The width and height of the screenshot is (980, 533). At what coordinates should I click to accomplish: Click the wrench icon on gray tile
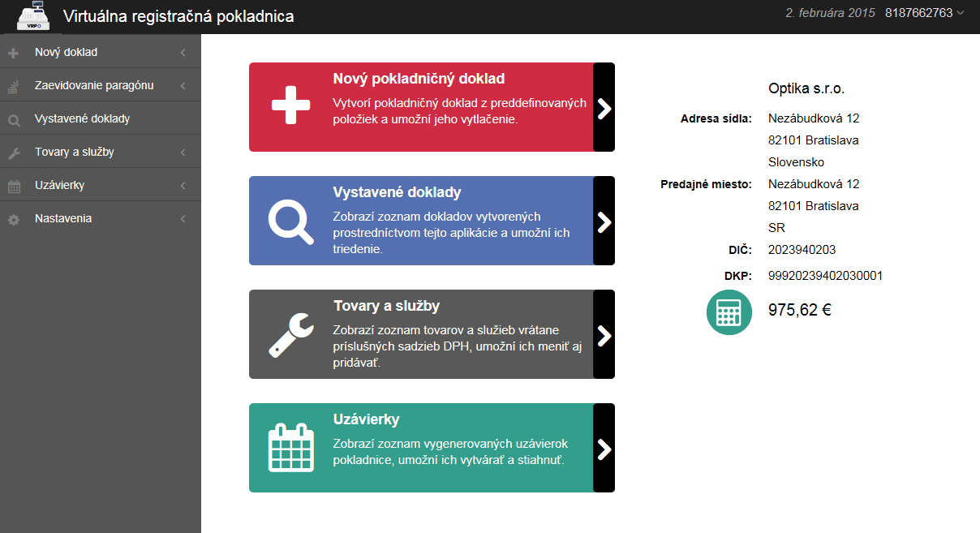pyautogui.click(x=290, y=334)
